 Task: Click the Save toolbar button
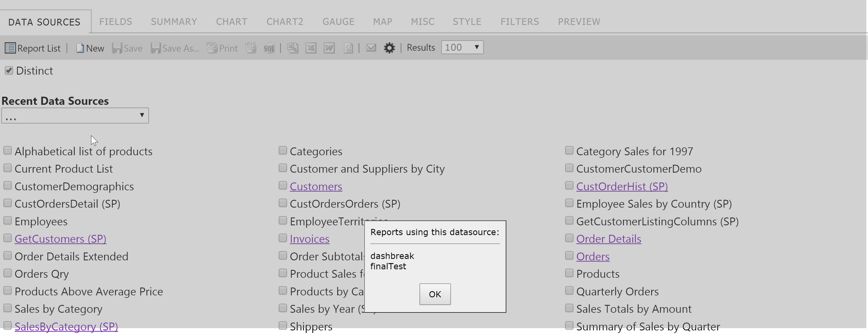tap(127, 48)
